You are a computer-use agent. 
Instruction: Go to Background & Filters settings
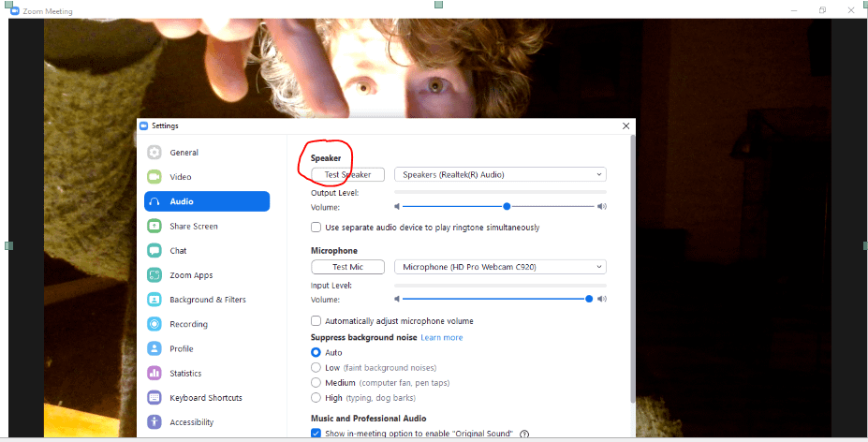207,300
